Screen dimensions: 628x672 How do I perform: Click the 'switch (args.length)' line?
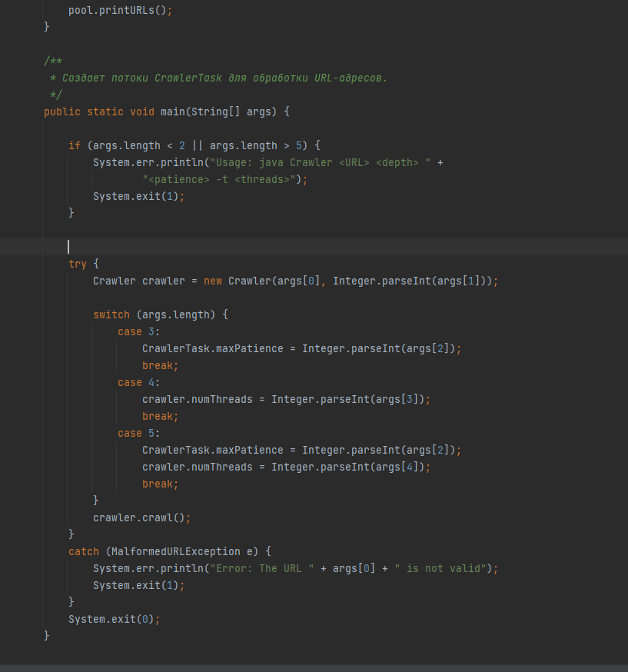161,315
